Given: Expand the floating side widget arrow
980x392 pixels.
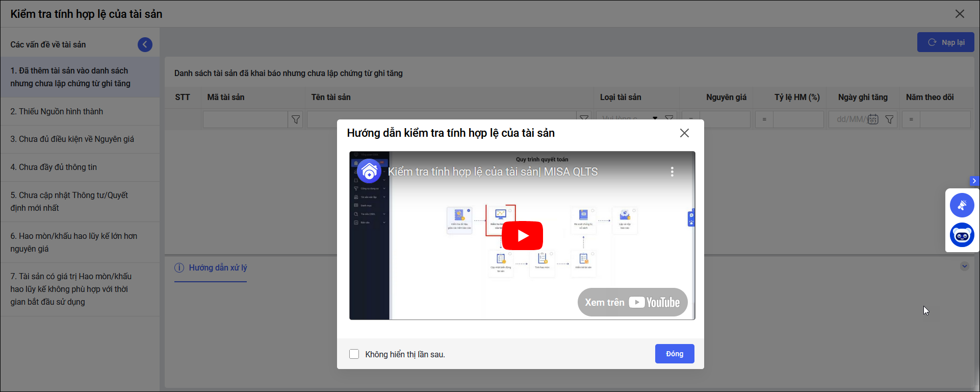Looking at the screenshot, I should coord(974,181).
